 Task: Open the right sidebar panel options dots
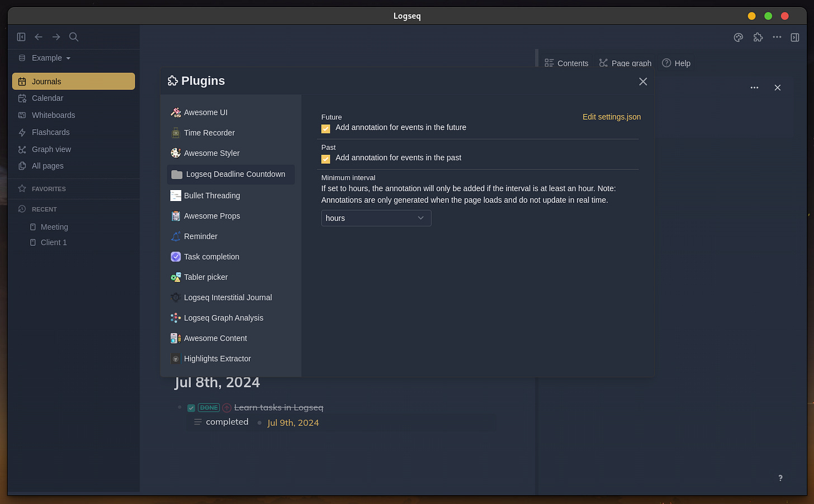tap(754, 88)
